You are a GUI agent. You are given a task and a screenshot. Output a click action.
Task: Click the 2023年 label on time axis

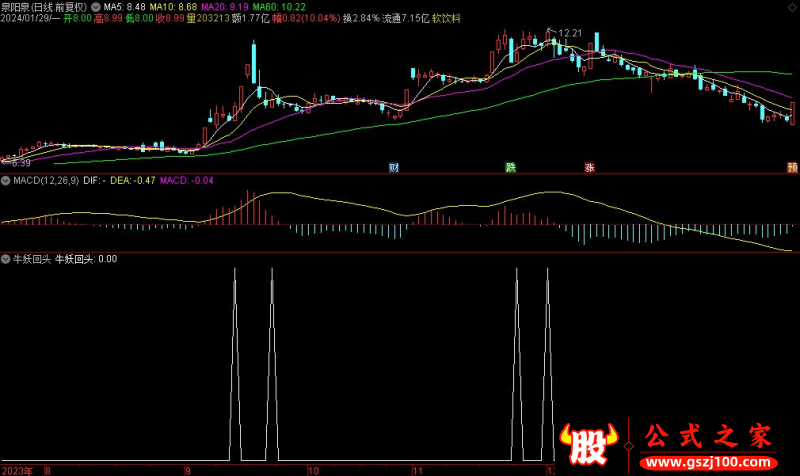(x=17, y=469)
